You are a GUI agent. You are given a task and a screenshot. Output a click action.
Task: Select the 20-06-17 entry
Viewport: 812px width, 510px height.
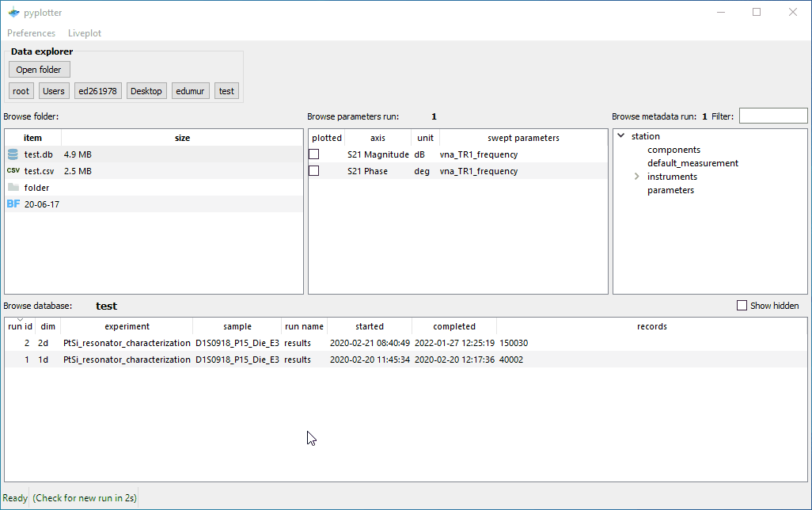pos(42,204)
